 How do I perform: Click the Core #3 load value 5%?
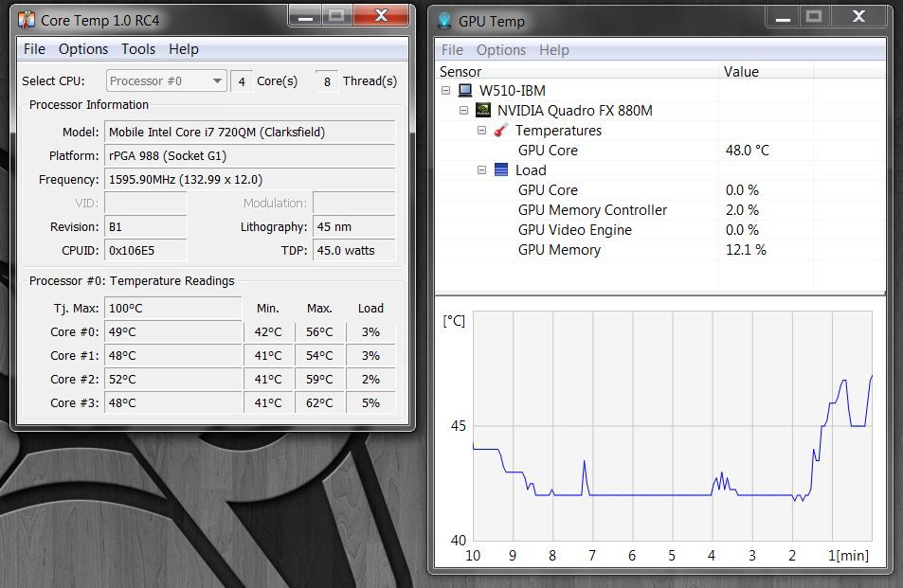pos(370,402)
